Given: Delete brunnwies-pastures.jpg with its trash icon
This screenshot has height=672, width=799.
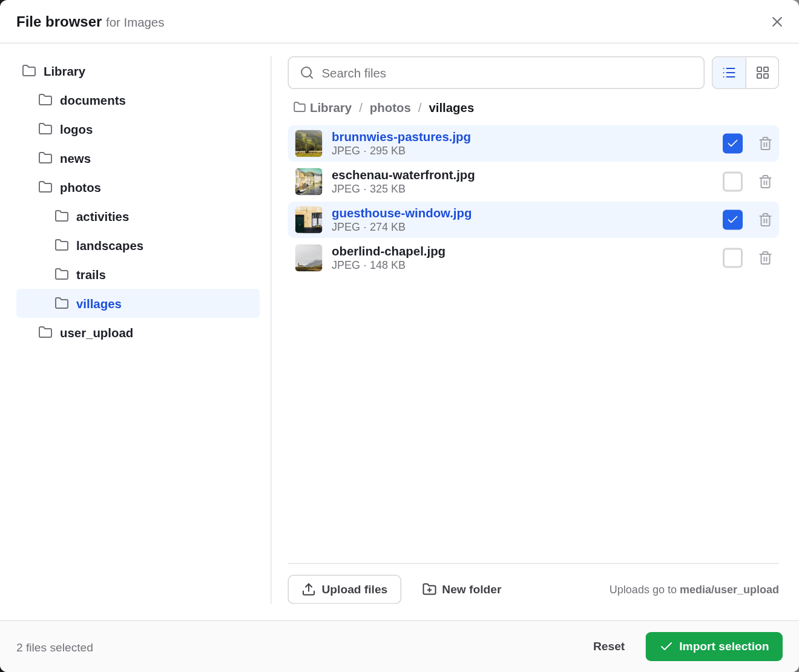Looking at the screenshot, I should point(765,143).
